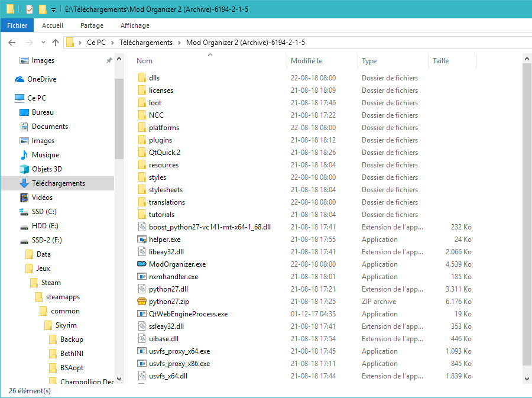
Task: Expand breadcrumb chevron before Ce PC
Action: [80, 43]
